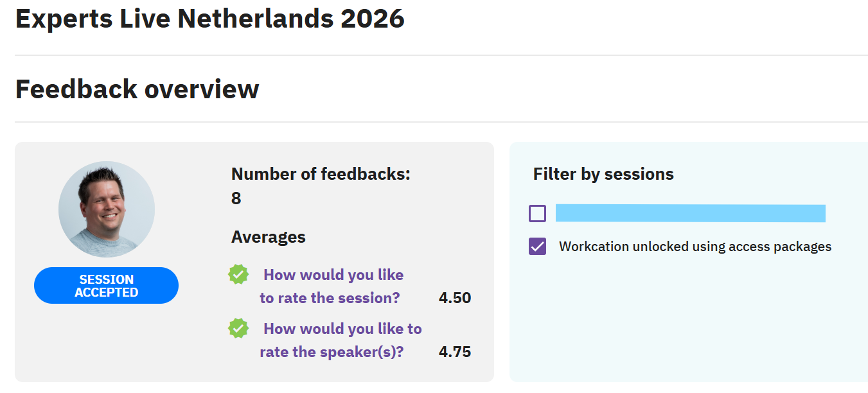Click the 4.50 session rating value
The image size is (868, 393).
[455, 298]
